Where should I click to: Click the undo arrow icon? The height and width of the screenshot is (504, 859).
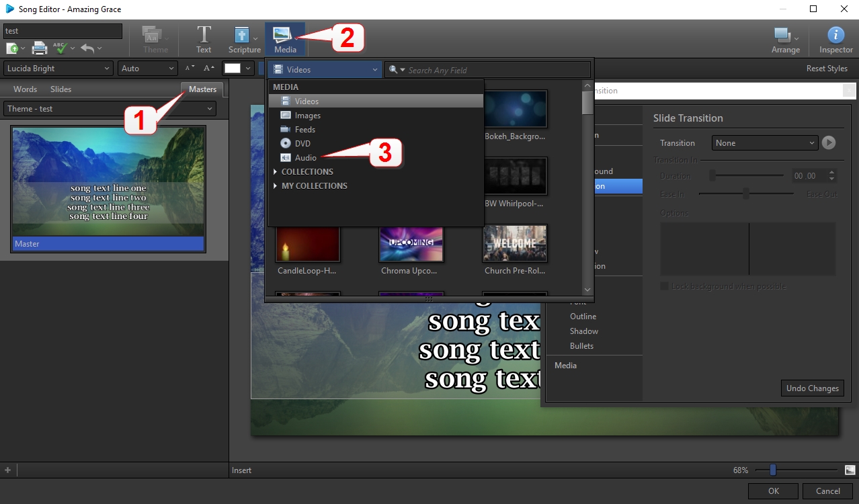[x=87, y=48]
